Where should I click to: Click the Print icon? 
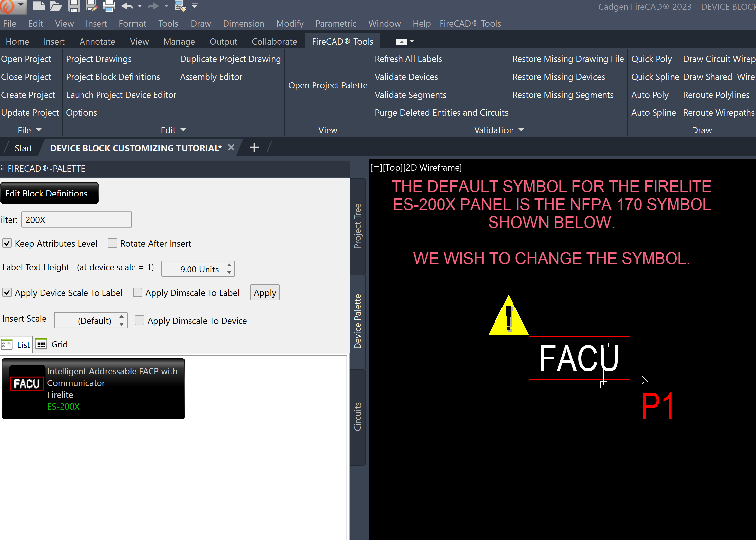tap(109, 6)
